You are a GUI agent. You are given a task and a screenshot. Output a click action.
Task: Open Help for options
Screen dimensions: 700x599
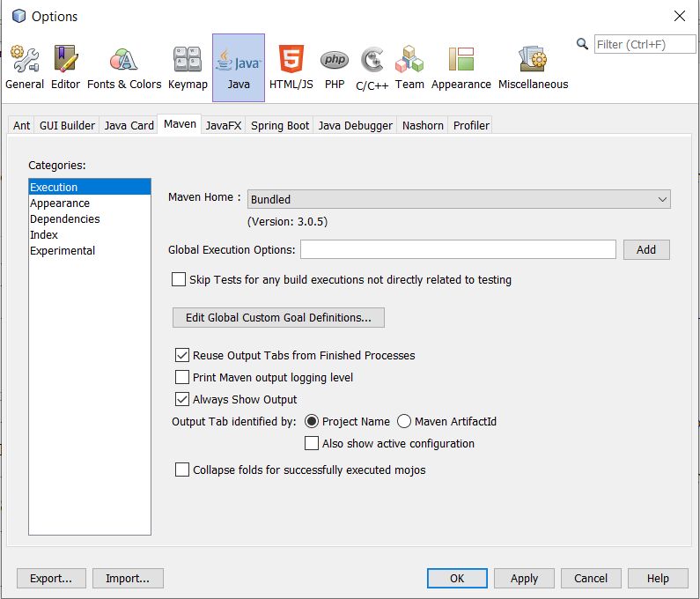pos(658,579)
